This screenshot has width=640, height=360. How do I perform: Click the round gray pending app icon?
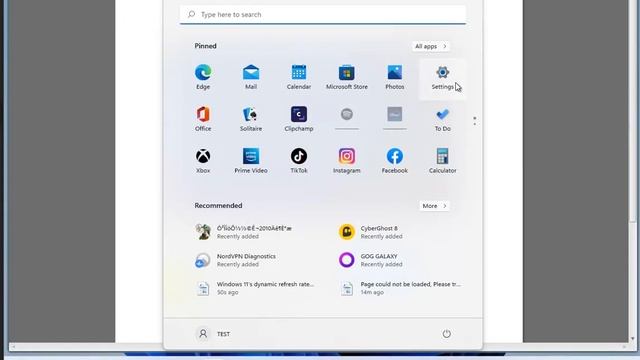(347, 115)
